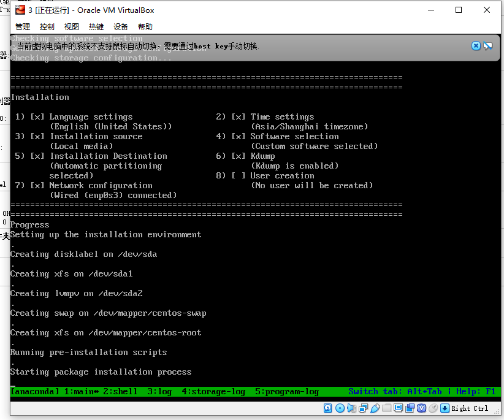Open the 设备 menu
The width and height of the screenshot is (504, 420).
point(121,27)
